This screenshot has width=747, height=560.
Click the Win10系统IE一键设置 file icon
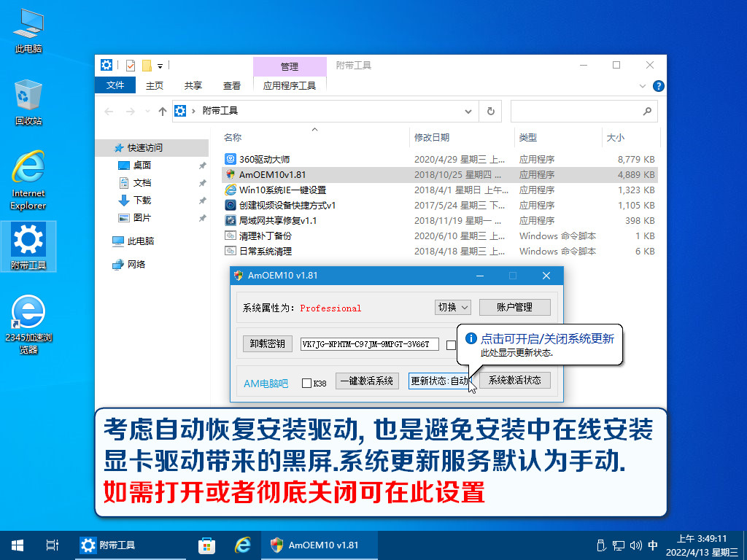pos(231,190)
